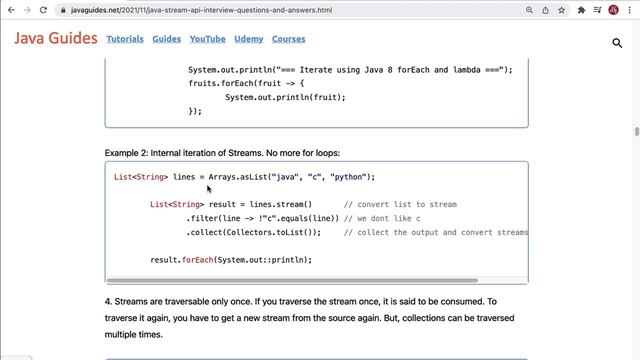Click the comment '// convert list to stream'

tap(400, 204)
